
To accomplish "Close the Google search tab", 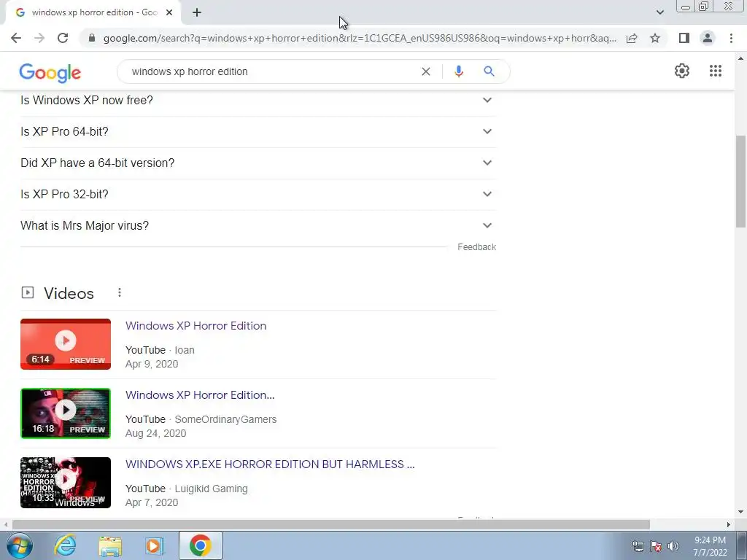I will (x=169, y=12).
